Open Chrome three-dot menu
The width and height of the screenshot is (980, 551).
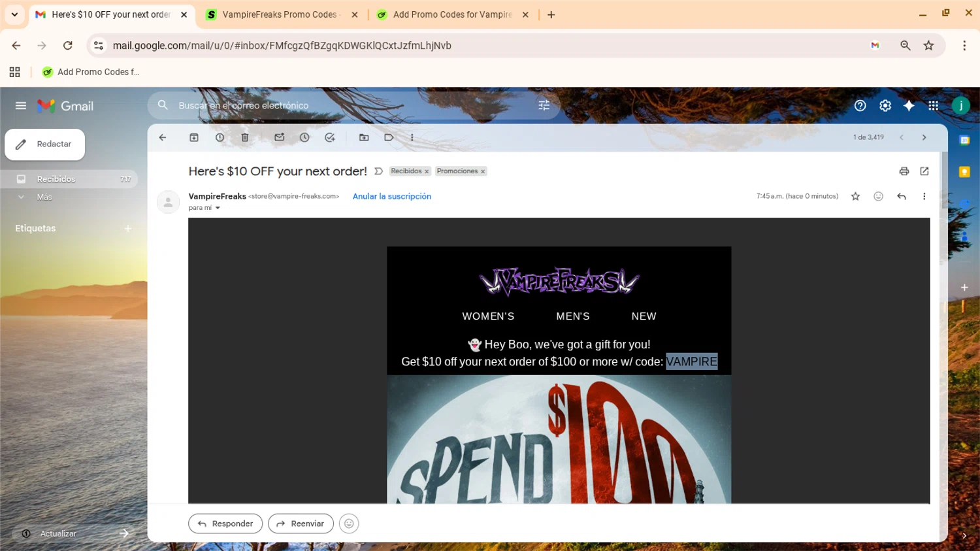point(964,45)
